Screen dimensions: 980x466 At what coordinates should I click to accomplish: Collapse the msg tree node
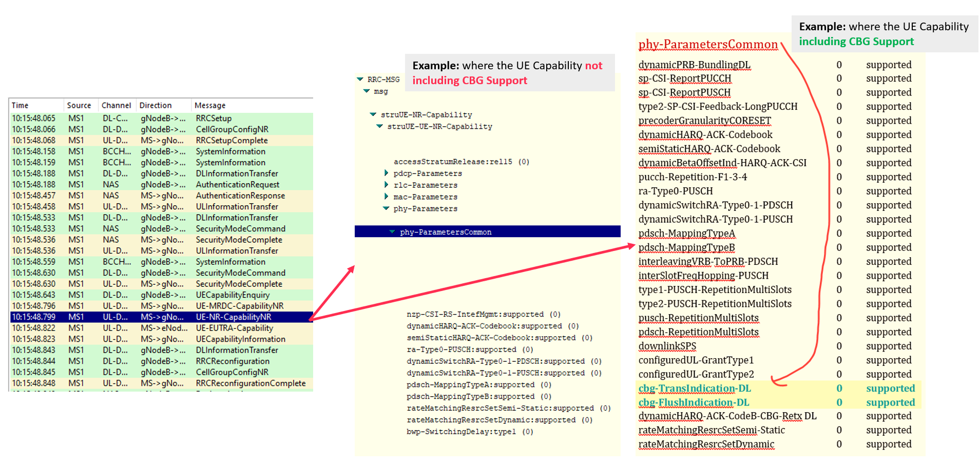click(367, 91)
